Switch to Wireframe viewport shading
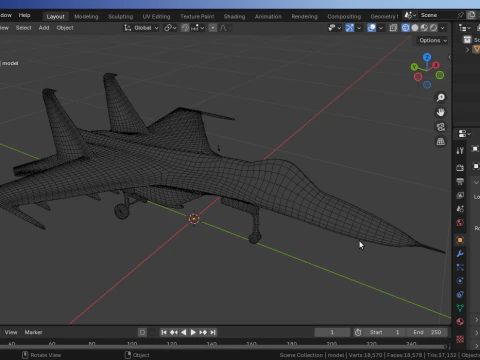480x360 pixels. pyautogui.click(x=405, y=28)
